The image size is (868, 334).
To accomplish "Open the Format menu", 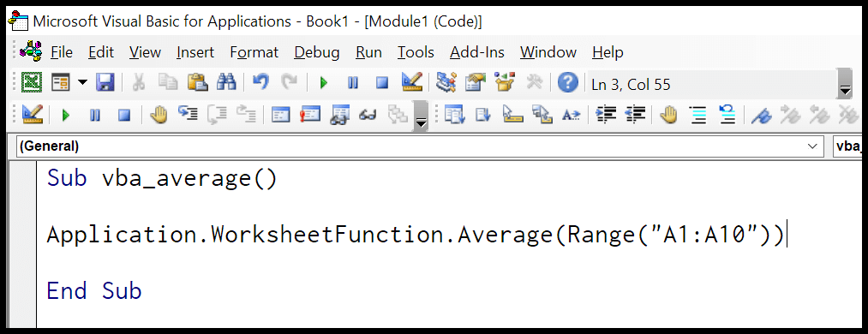I will [x=254, y=52].
